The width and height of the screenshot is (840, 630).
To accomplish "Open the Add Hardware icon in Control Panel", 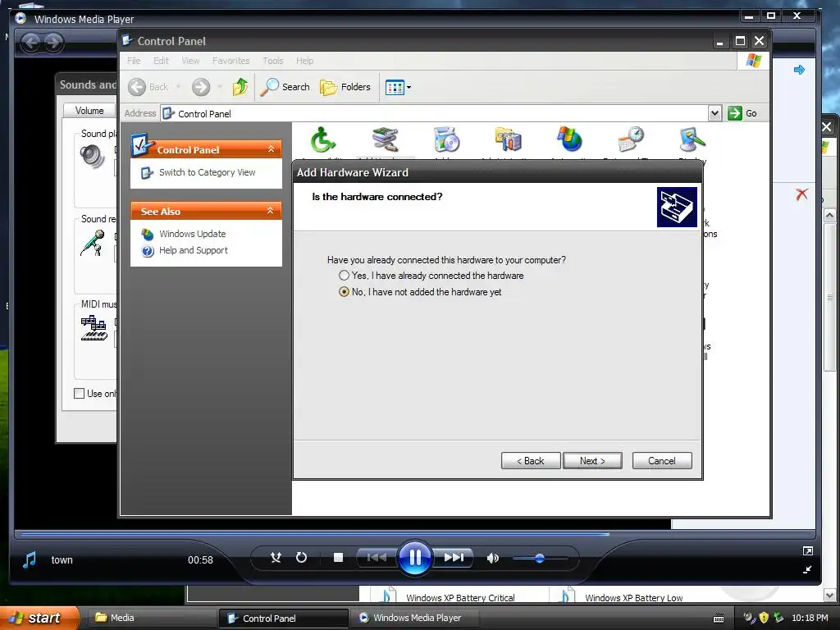I will pyautogui.click(x=386, y=139).
